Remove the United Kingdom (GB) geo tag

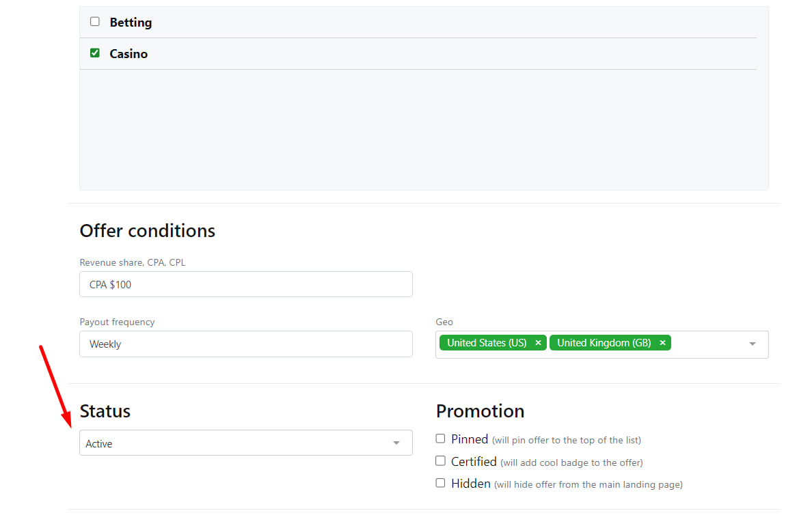tap(662, 343)
